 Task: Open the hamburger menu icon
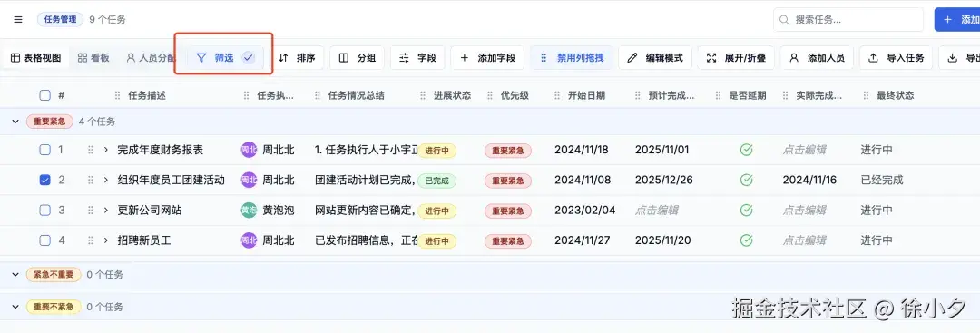(x=18, y=19)
